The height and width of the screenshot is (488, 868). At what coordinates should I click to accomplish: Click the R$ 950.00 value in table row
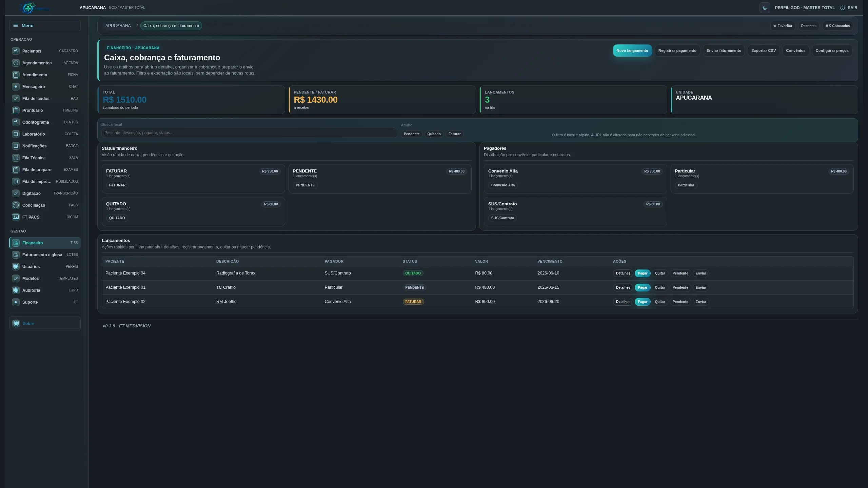pyautogui.click(x=485, y=302)
